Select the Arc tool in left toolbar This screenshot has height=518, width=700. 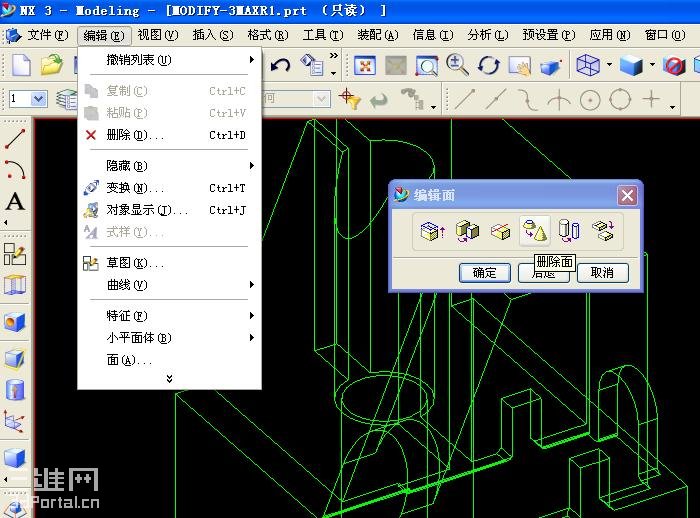point(15,170)
